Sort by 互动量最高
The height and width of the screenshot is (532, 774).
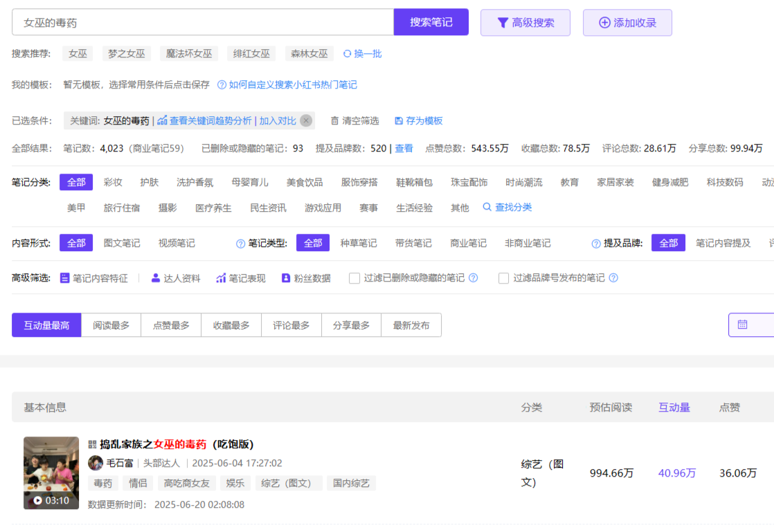[46, 325]
